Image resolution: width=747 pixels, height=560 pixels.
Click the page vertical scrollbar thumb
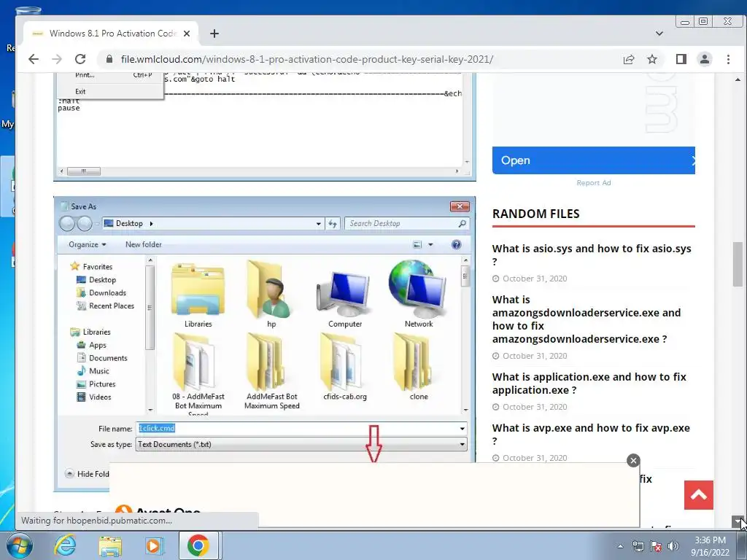click(x=738, y=264)
